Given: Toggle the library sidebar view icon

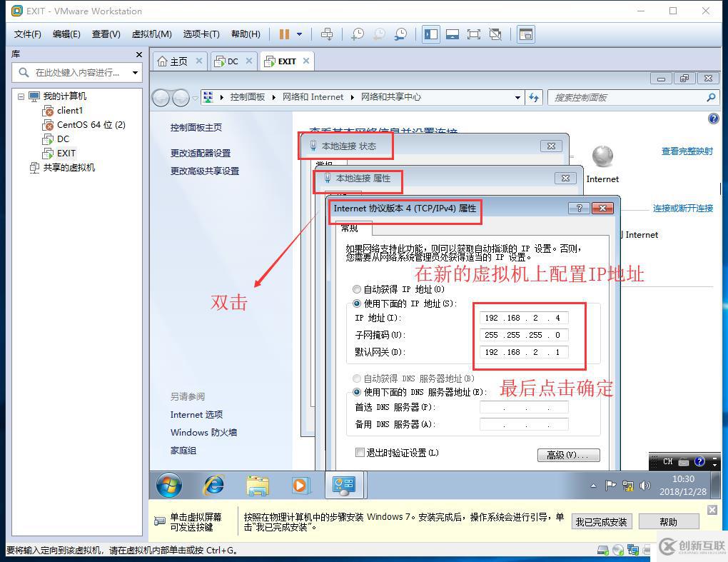Looking at the screenshot, I should pyautogui.click(x=431, y=34).
